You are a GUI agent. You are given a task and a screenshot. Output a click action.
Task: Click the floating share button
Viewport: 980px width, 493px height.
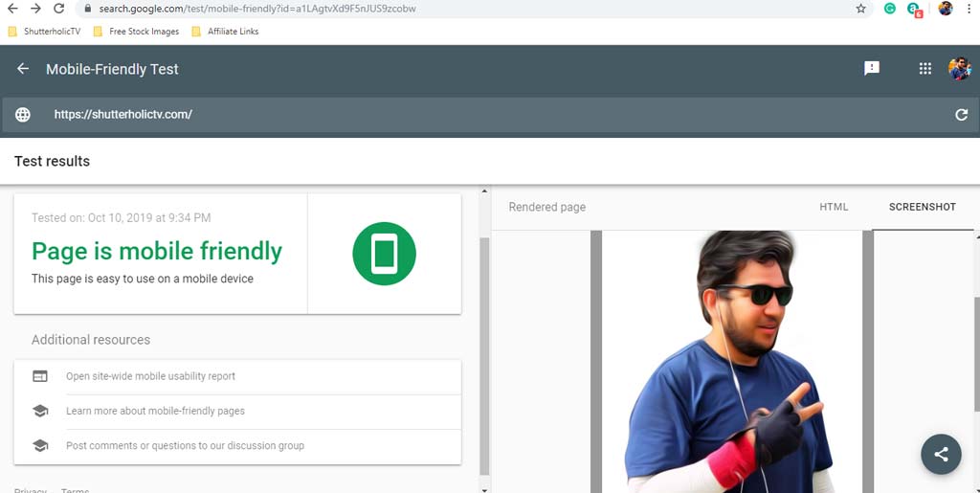pyautogui.click(x=941, y=455)
